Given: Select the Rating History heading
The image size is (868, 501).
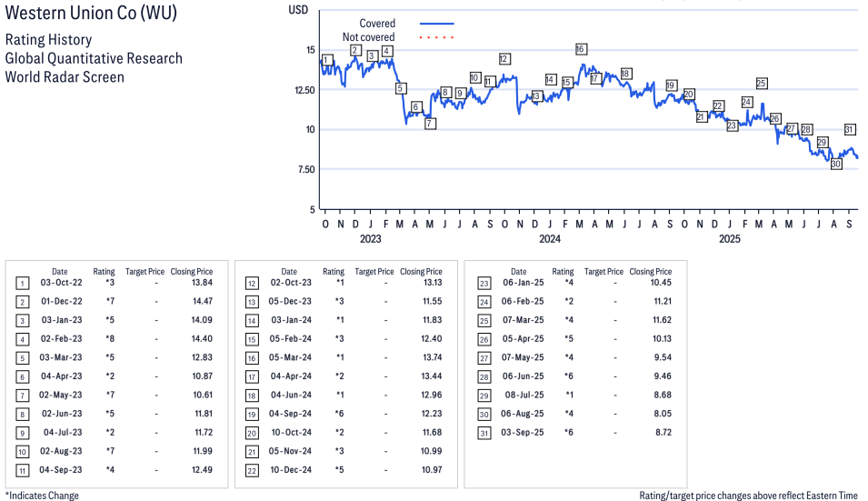Looking at the screenshot, I should (x=49, y=40).
